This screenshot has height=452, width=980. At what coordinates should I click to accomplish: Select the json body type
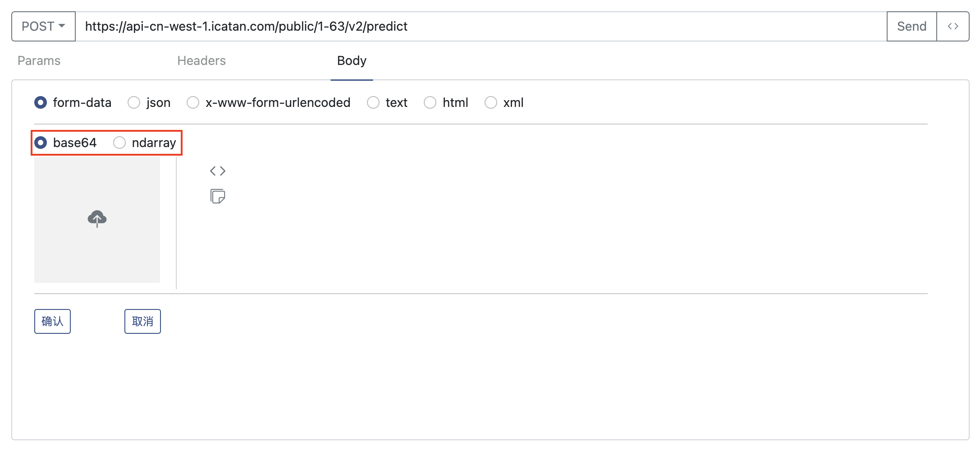coord(134,103)
